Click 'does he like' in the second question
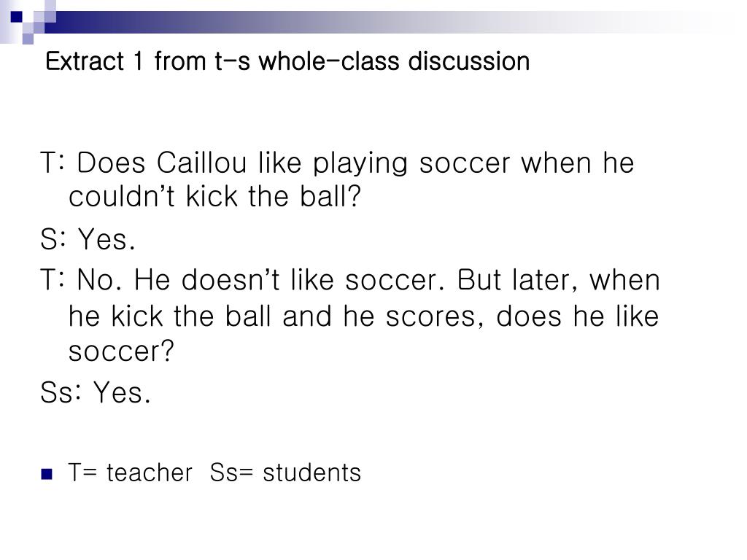This screenshot has height=560, width=747. click(578, 316)
